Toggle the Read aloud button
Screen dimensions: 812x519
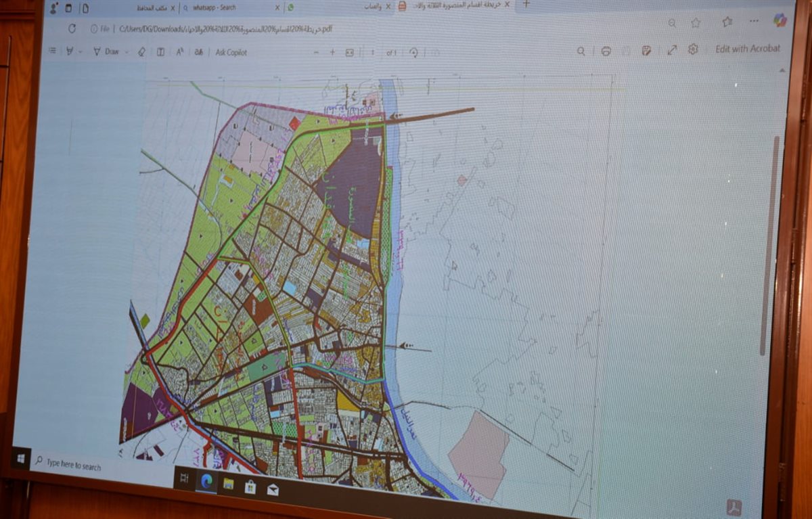point(180,52)
